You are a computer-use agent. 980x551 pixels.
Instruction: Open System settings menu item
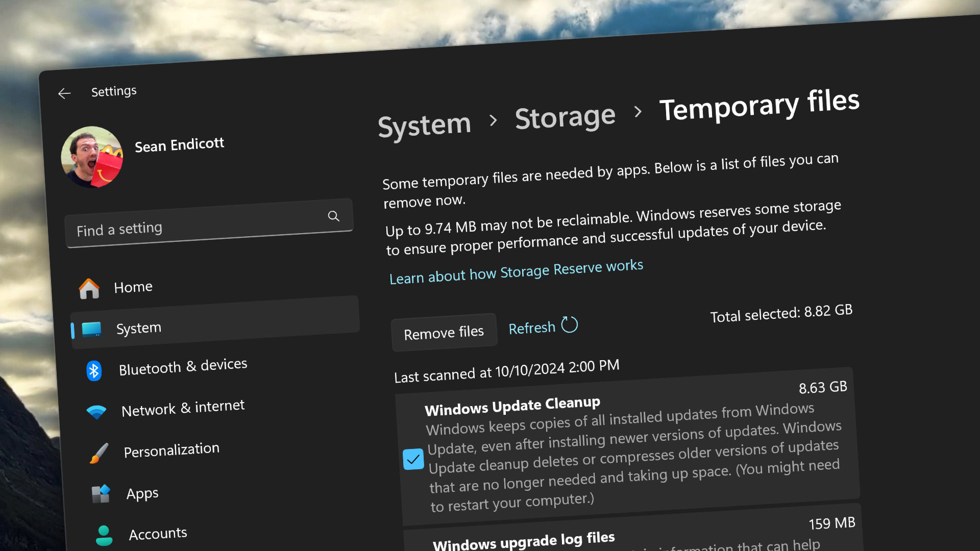pos(138,329)
